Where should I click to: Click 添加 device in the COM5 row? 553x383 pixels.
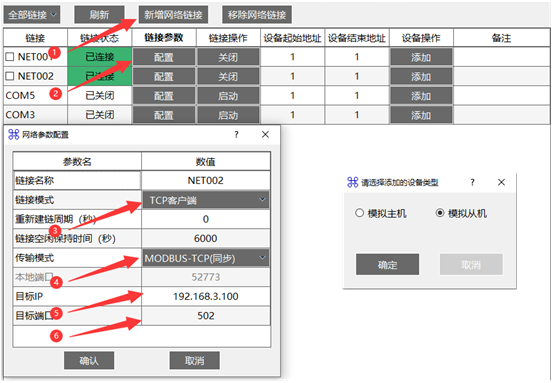point(421,96)
